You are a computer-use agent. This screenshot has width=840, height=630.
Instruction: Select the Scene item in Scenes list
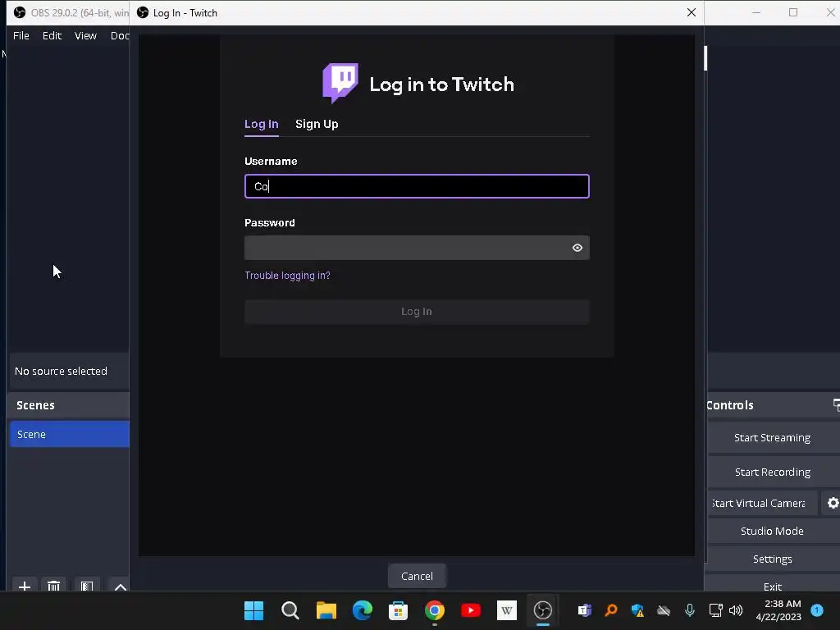point(69,434)
